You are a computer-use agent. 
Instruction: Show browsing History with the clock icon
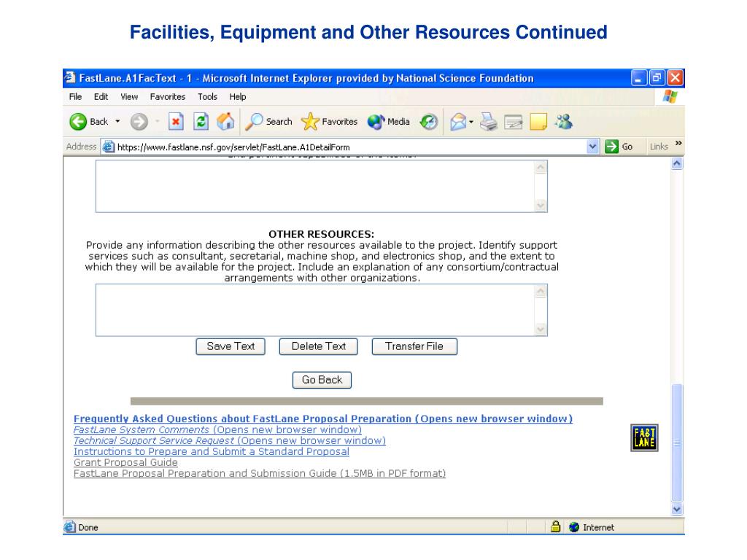[x=429, y=122]
